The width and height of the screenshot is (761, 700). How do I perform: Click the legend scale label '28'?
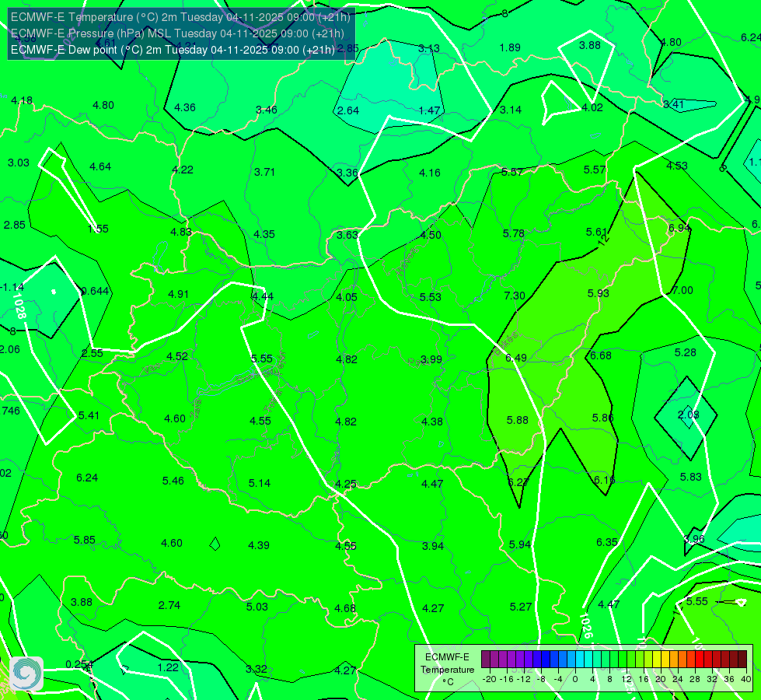coord(695,679)
